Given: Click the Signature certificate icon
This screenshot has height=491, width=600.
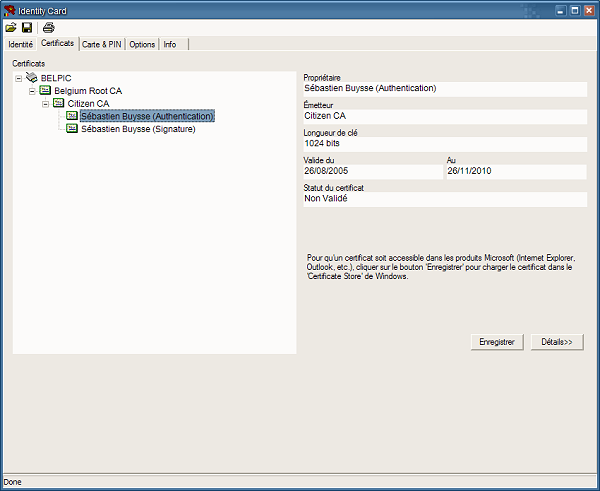Looking at the screenshot, I should 71,129.
